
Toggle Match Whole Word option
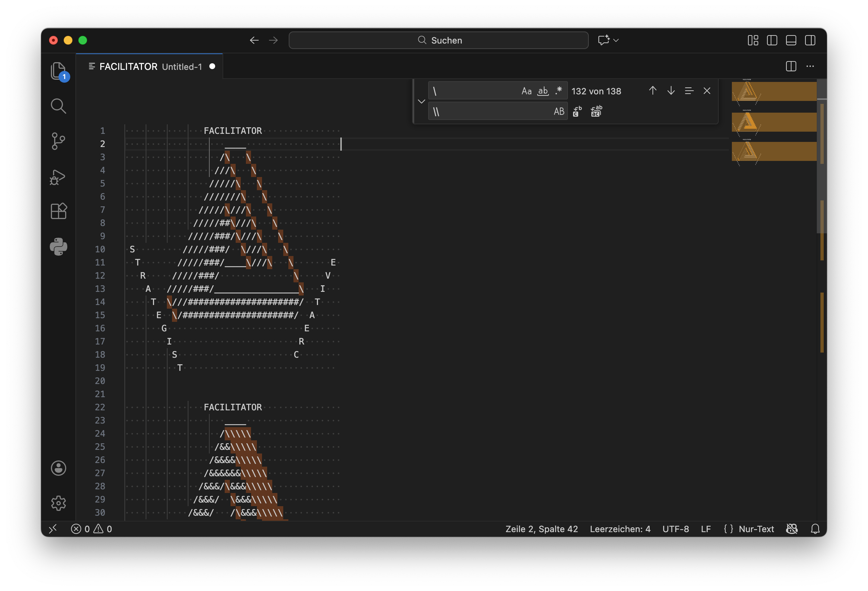coord(543,91)
